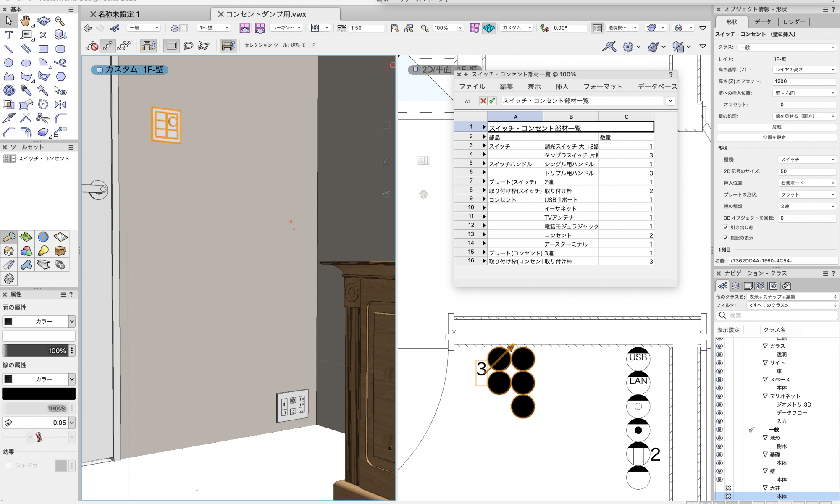Toggle the X visibility mark for 天井 class
840x504 pixels.
pyautogui.click(x=728, y=488)
